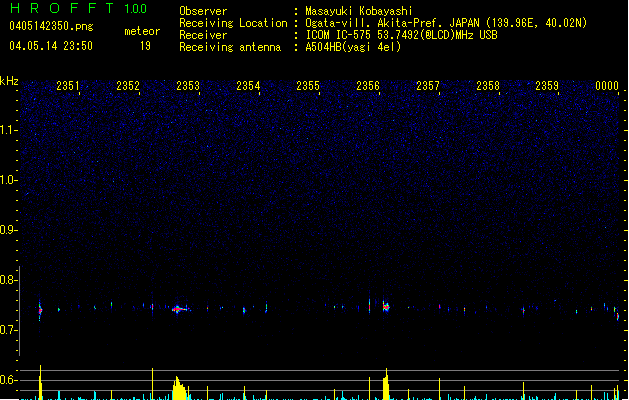Select the observer name Masayuki Kobayashi
629x400 pixels.
[x=359, y=11]
